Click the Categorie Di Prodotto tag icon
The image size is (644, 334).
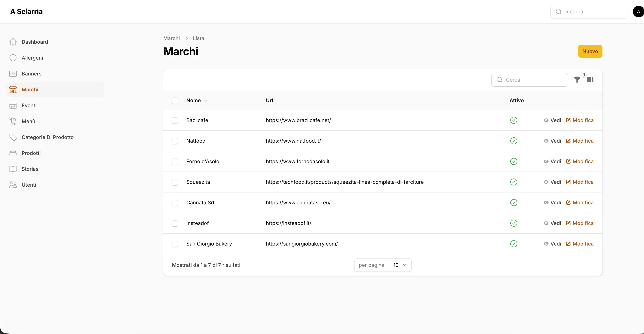pyautogui.click(x=13, y=137)
